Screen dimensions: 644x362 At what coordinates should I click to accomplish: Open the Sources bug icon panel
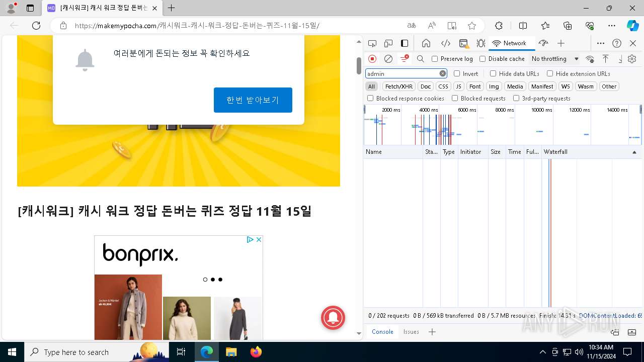[481, 43]
